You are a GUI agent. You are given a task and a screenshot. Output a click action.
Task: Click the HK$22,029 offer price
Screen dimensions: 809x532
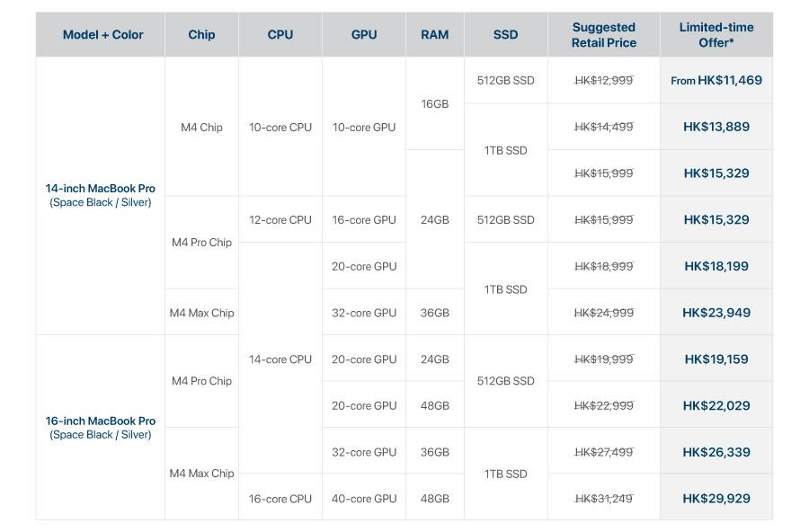(716, 405)
